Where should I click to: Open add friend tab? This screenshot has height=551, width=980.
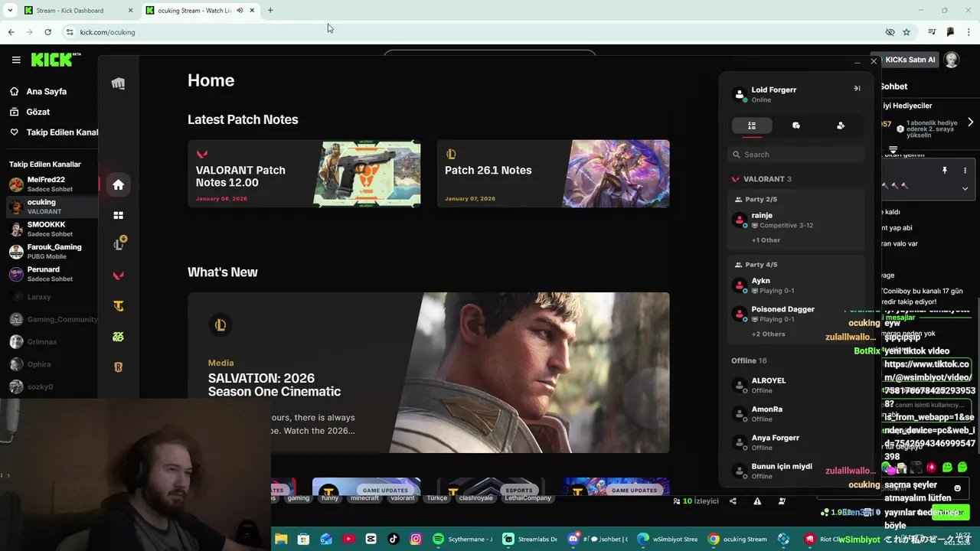841,126
